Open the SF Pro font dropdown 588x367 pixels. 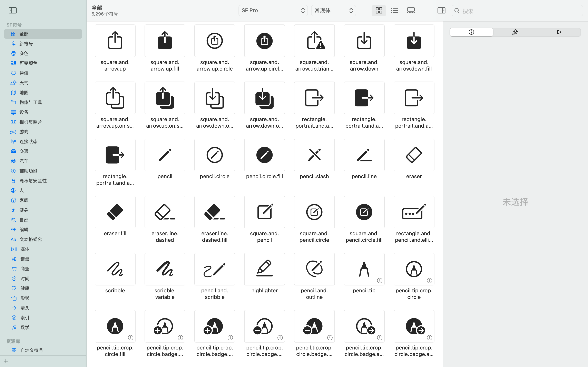tap(273, 10)
